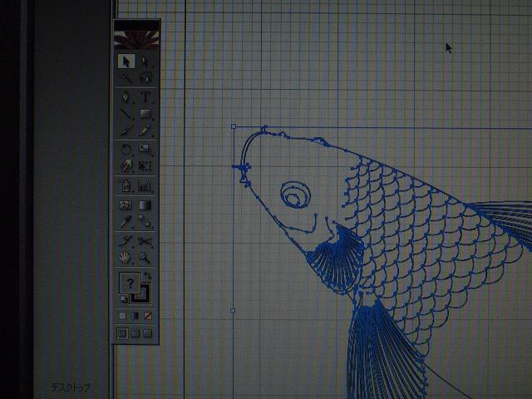Set fill to None (red slash)
The height and width of the screenshot is (399, 532).
(x=148, y=316)
